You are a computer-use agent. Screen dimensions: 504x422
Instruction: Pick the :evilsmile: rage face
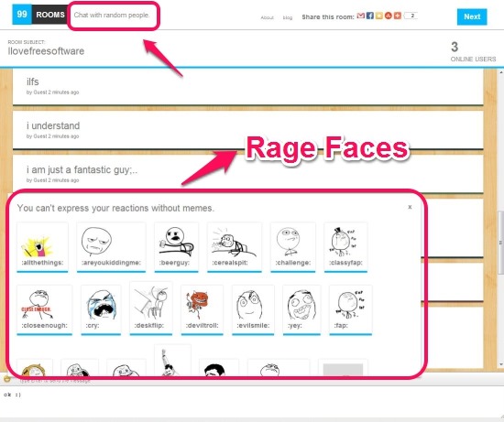coord(253,310)
